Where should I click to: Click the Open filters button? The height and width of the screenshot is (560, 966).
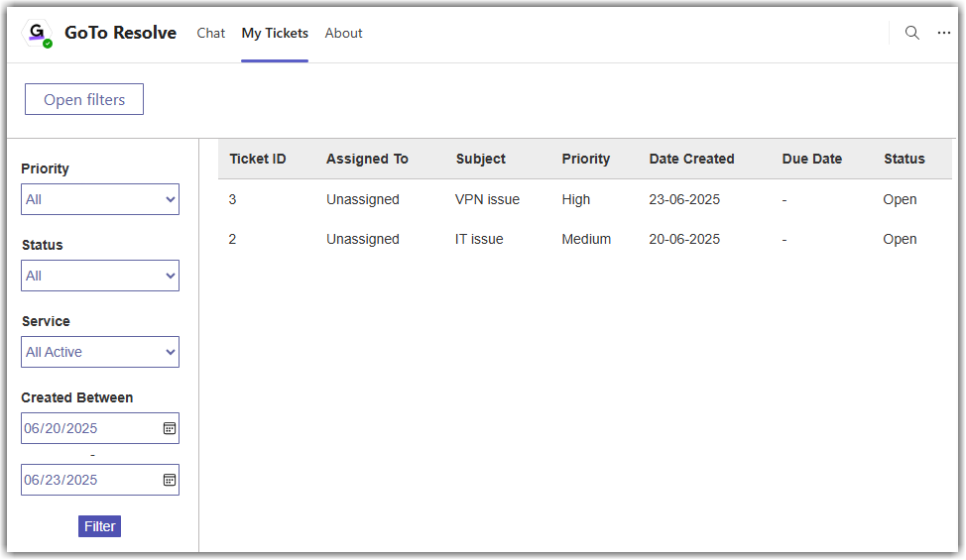84,99
